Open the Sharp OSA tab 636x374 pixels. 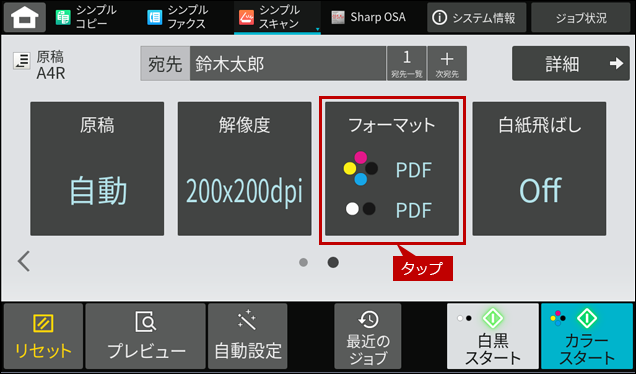[369, 17]
